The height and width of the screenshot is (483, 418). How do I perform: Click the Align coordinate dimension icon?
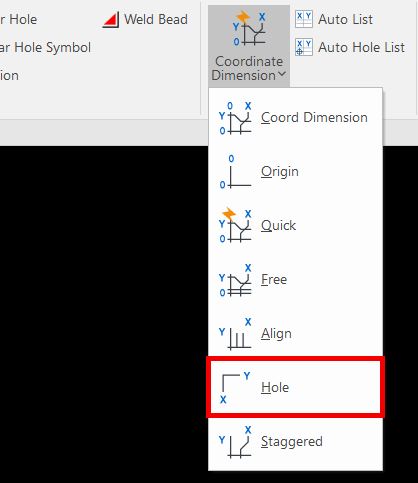[235, 334]
